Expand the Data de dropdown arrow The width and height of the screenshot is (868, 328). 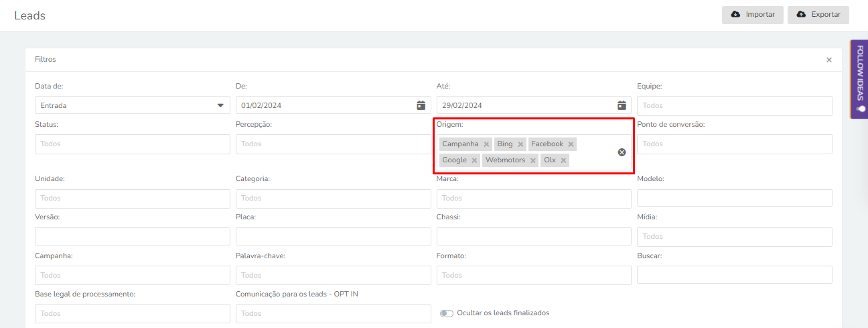pyautogui.click(x=220, y=105)
